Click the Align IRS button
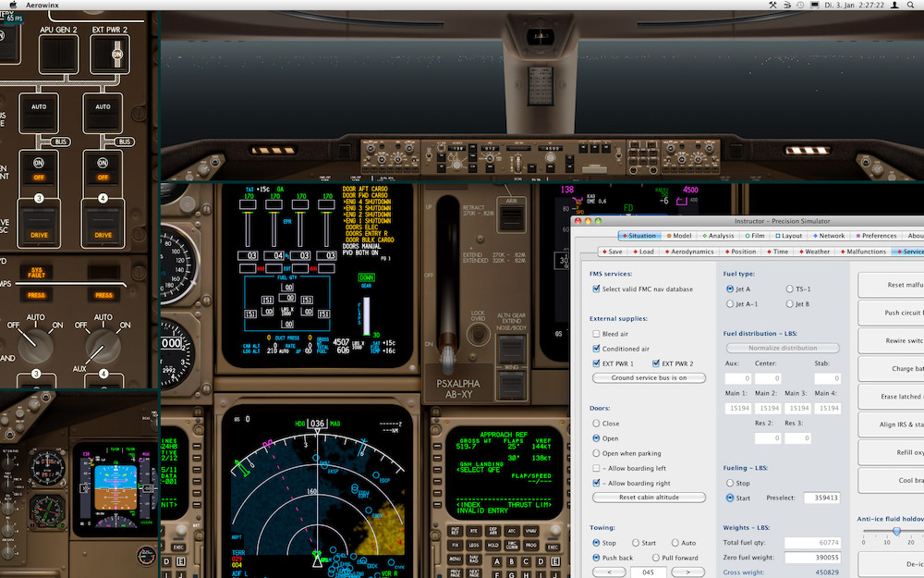Screen dimensions: 924x578 click(x=891, y=424)
